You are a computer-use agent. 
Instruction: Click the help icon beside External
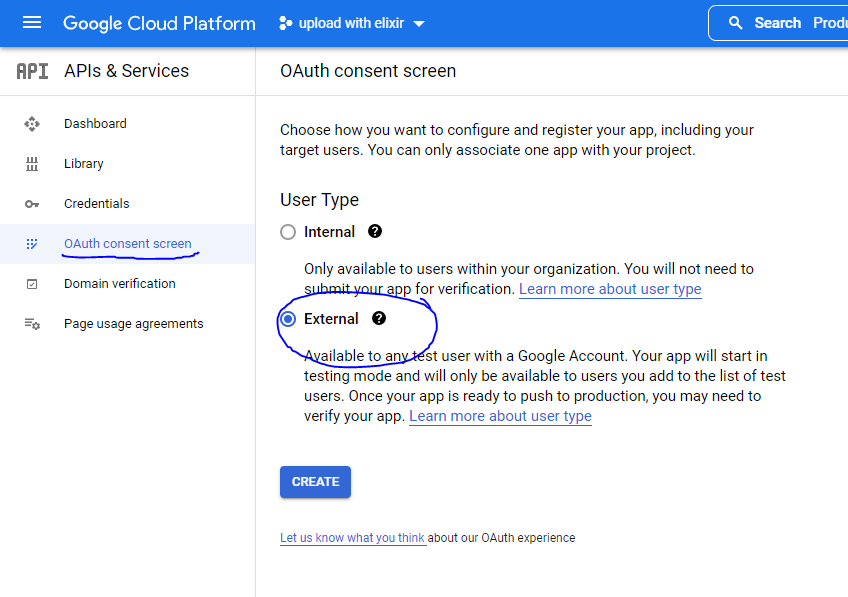point(379,319)
